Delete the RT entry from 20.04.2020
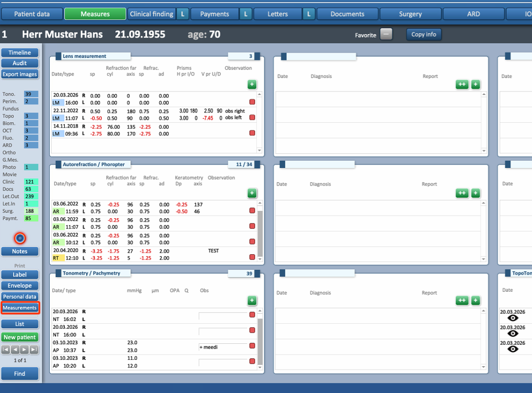Image resolution: width=532 pixels, height=393 pixels. pos(252,257)
